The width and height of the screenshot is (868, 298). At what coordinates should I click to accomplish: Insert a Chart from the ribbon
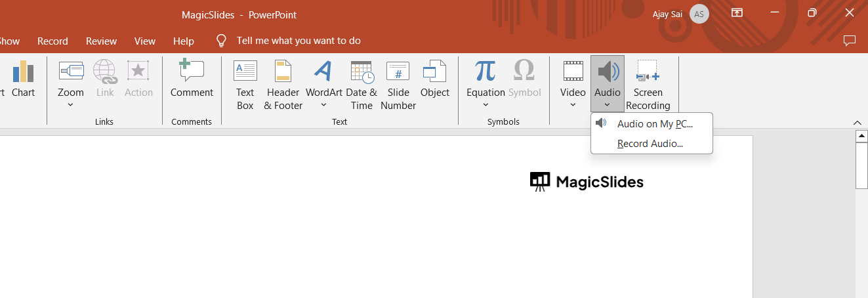pos(23,80)
